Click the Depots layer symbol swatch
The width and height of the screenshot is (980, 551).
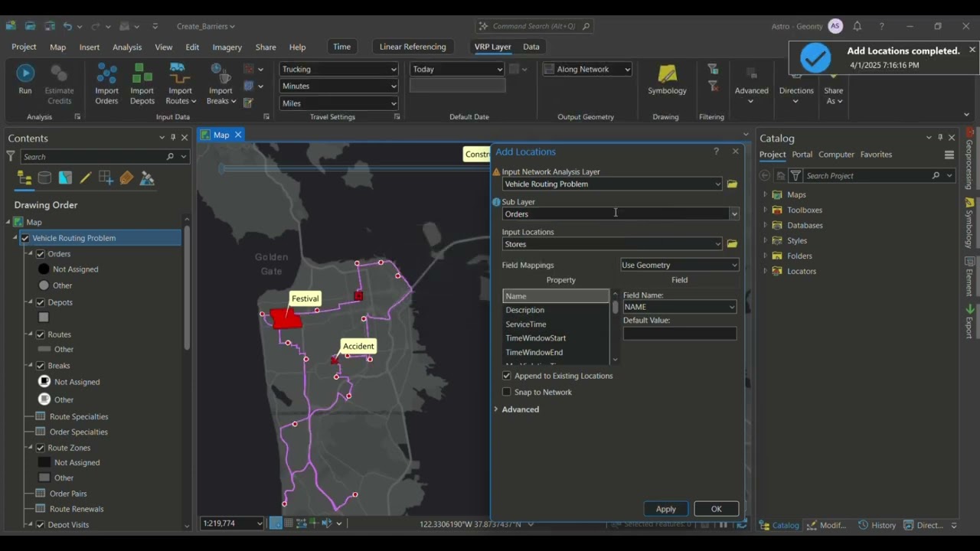(x=44, y=317)
